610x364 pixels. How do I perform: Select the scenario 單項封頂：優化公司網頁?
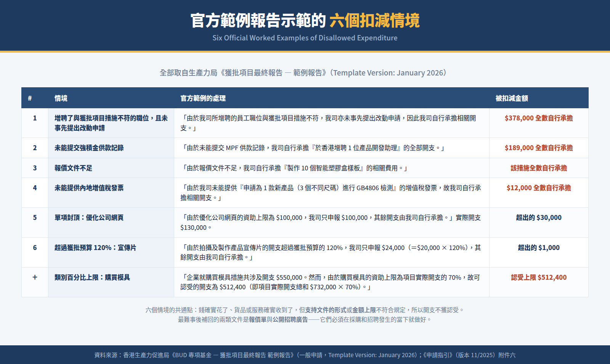[89, 218]
